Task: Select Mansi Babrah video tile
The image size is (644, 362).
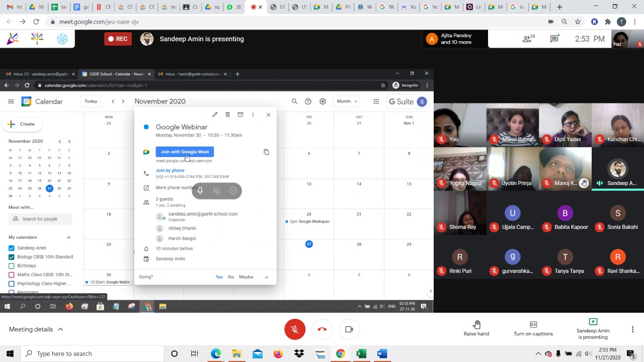Action: click(x=513, y=126)
